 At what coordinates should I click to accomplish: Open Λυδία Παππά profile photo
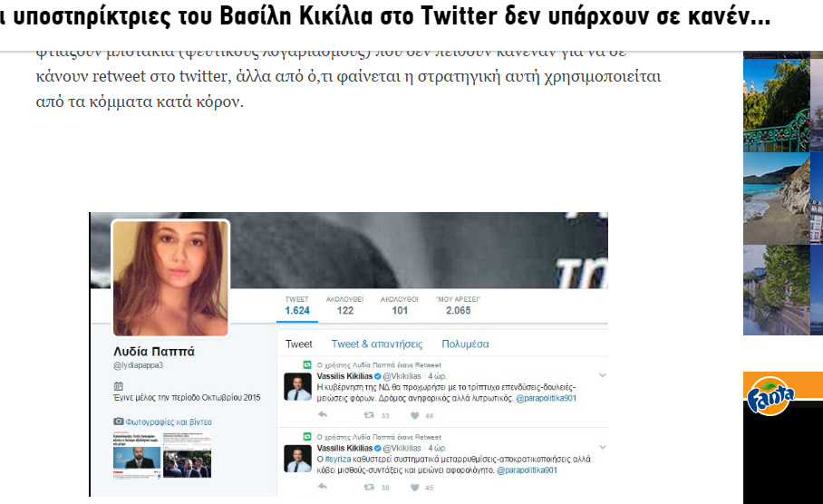coord(170,277)
